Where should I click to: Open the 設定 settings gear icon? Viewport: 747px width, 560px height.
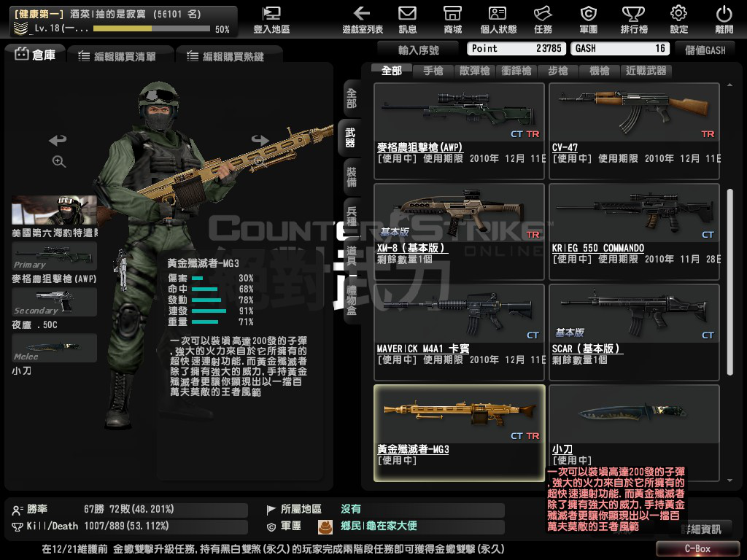679,20
